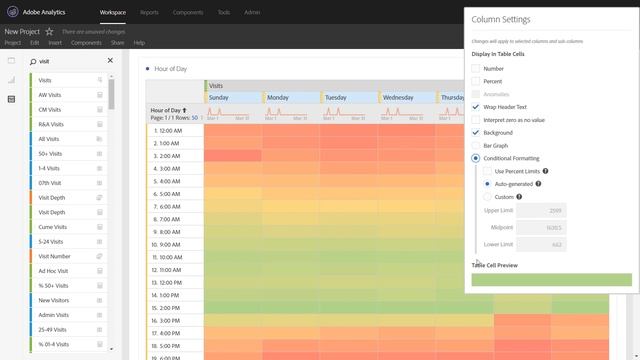
Task: Click the icon beside 1-4 Visits
Action: pos(100,168)
